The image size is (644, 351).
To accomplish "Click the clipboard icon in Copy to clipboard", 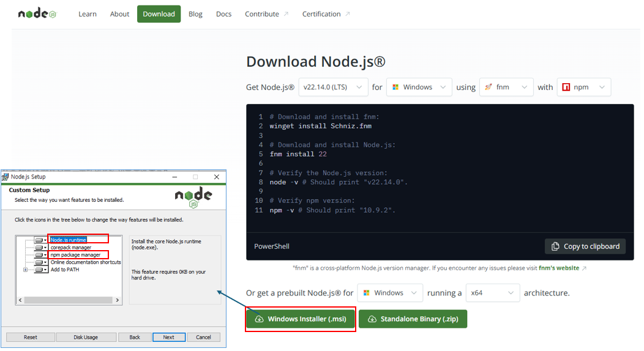I will click(x=555, y=246).
